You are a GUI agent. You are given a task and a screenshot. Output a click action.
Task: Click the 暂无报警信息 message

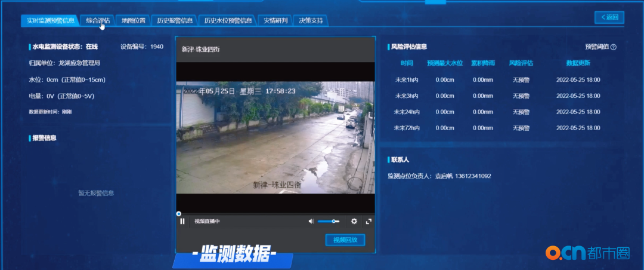click(96, 193)
